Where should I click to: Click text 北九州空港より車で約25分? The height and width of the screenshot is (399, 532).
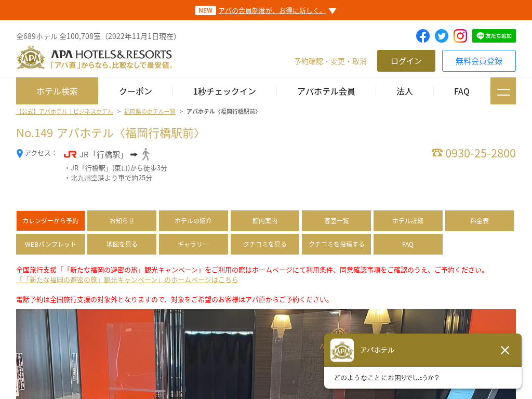click(x=111, y=178)
